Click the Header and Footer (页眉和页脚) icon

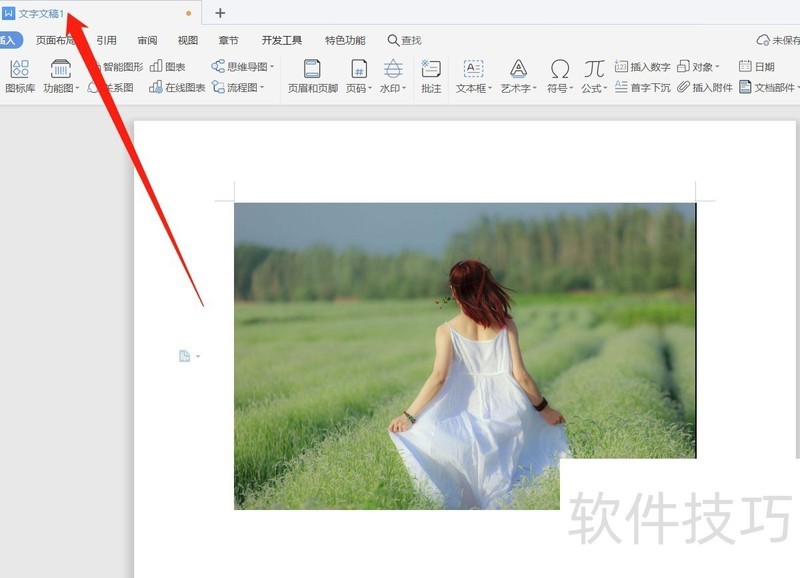[x=312, y=76]
